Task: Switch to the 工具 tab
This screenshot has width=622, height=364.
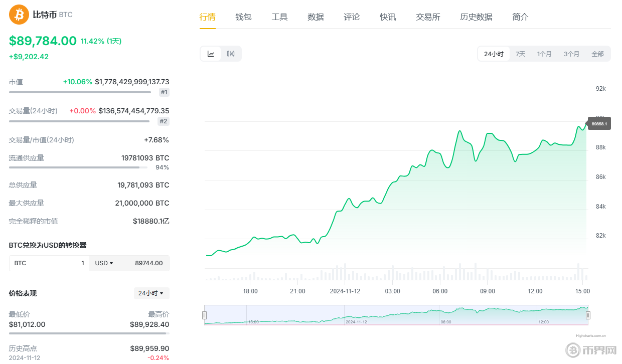Action: click(279, 17)
